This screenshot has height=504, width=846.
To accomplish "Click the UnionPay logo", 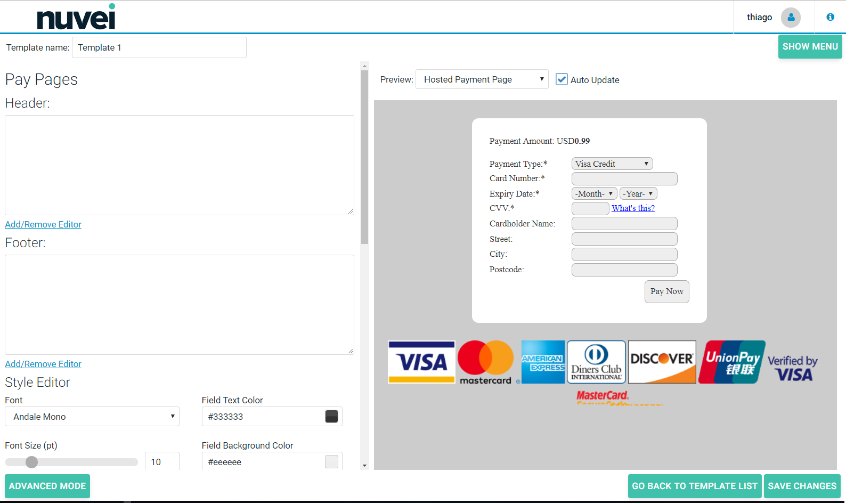I will pos(732,362).
